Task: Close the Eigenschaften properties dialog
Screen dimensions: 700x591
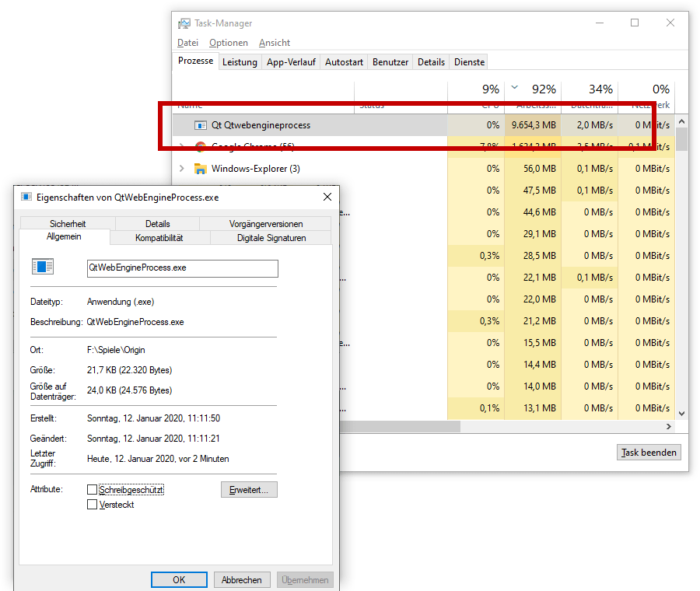Action: [327, 198]
